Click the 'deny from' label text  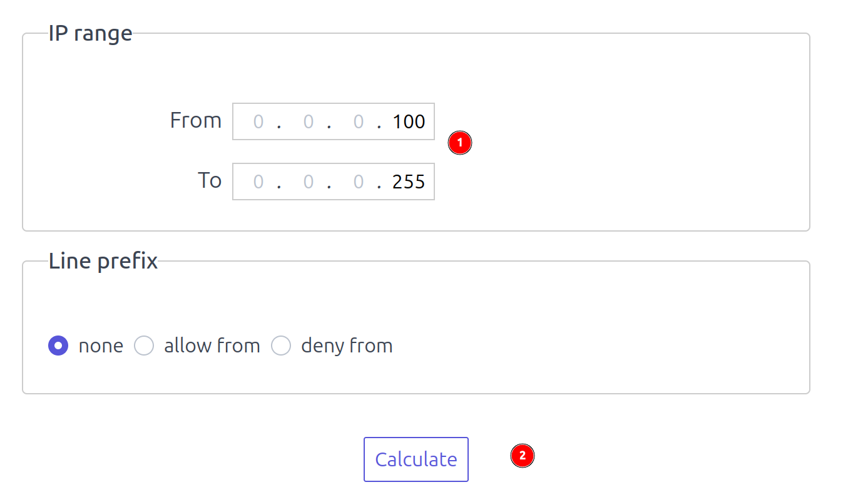347,346
